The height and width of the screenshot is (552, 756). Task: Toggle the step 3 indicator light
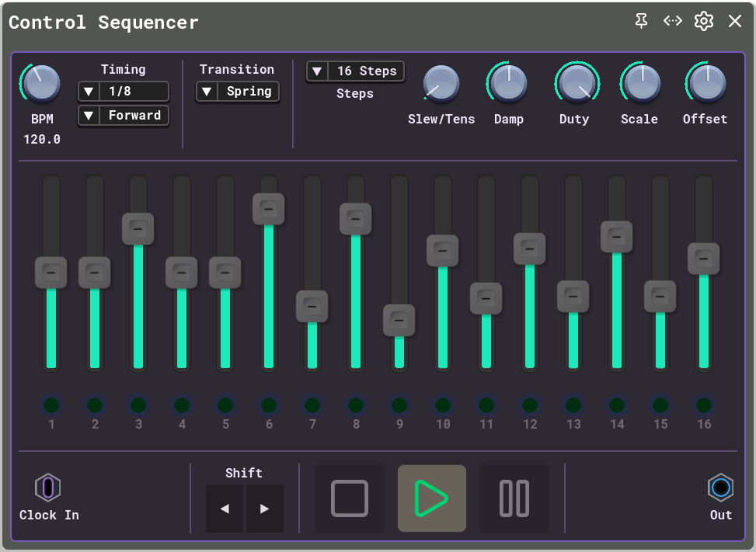tap(138, 405)
